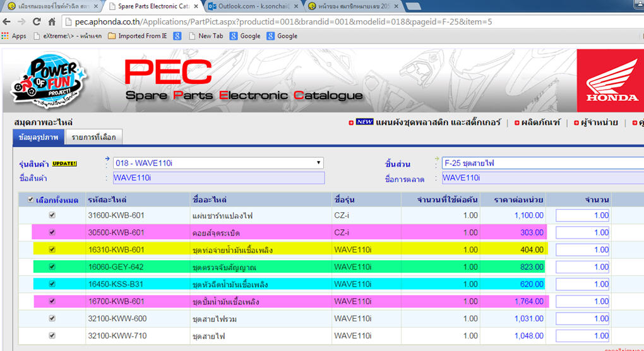Uncheck the 16700-KWB-601 row checkbox

click(52, 301)
